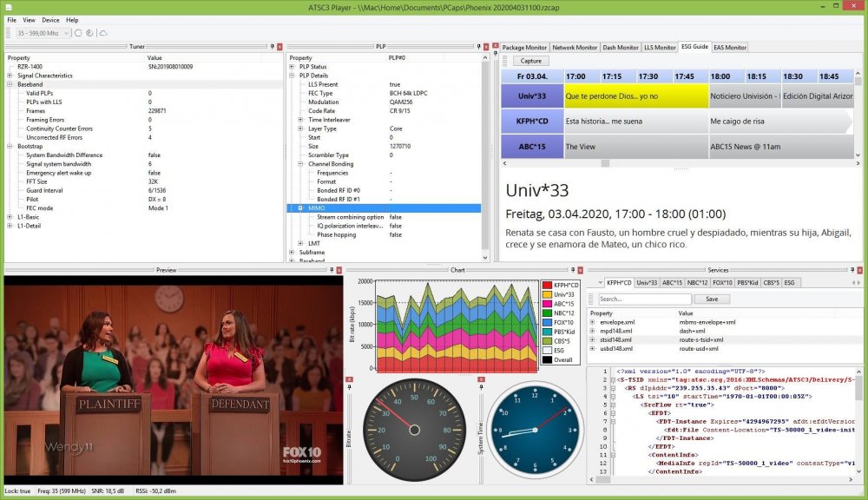Select the FOX*10 service tab

721,283
